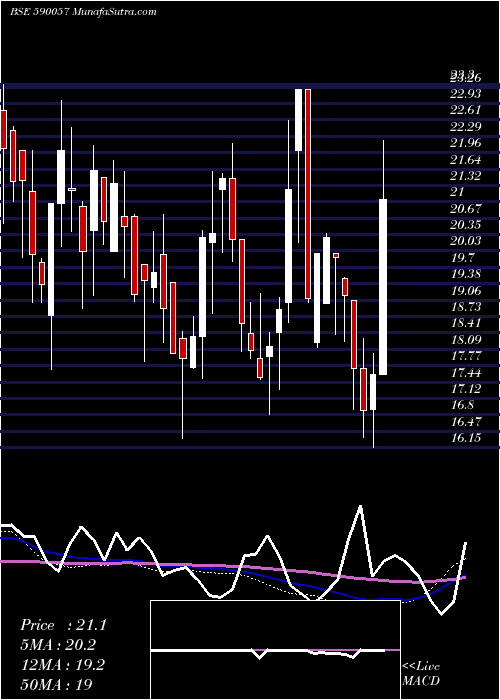The width and height of the screenshot is (500, 700).
Task: Click the 22.61 price axis label
Action: pyautogui.click(x=466, y=110)
